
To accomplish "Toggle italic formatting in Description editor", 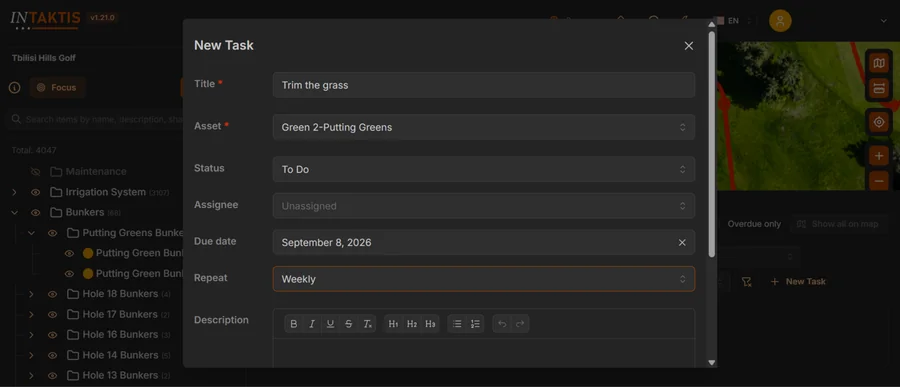I will click(x=312, y=324).
